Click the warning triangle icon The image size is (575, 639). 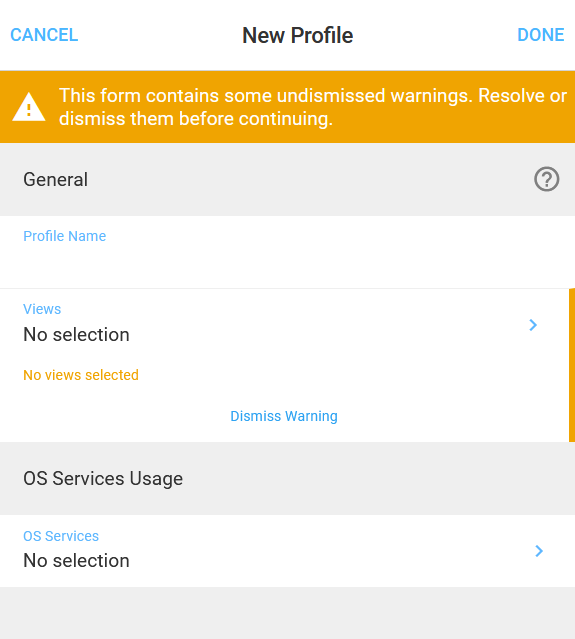point(29,107)
